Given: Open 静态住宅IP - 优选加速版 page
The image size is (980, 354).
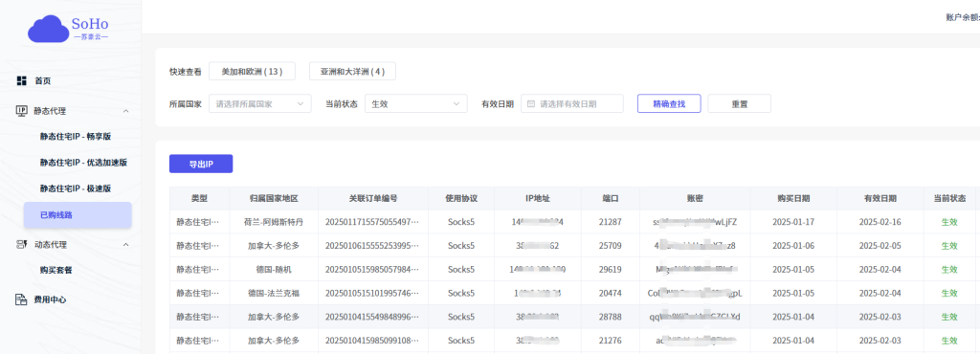Looking at the screenshot, I should click(84, 163).
